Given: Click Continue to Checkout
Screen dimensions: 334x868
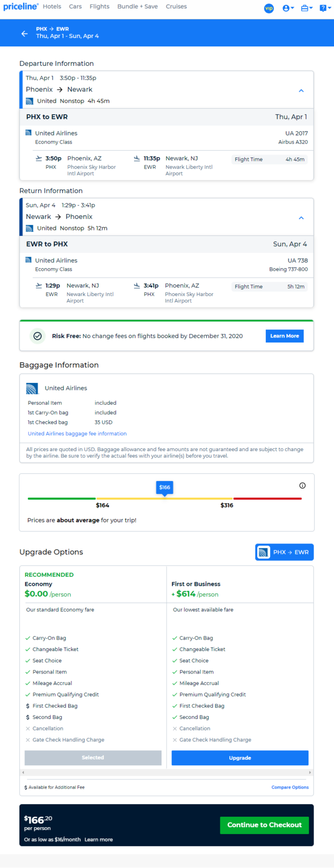Looking at the screenshot, I should point(265,825).
